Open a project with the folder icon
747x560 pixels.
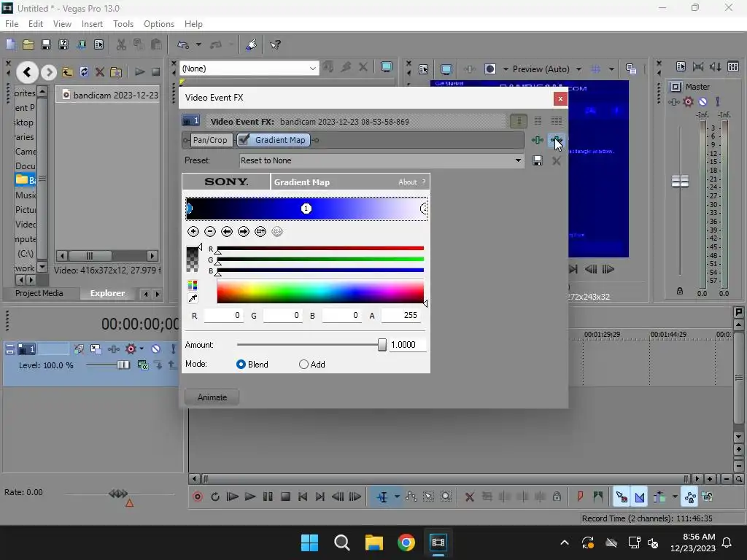[x=28, y=44]
